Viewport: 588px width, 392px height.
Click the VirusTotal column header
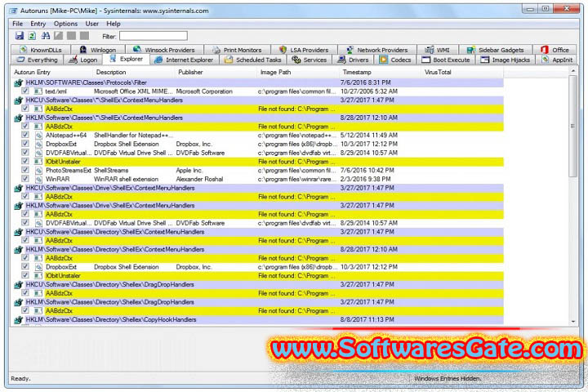pos(463,72)
